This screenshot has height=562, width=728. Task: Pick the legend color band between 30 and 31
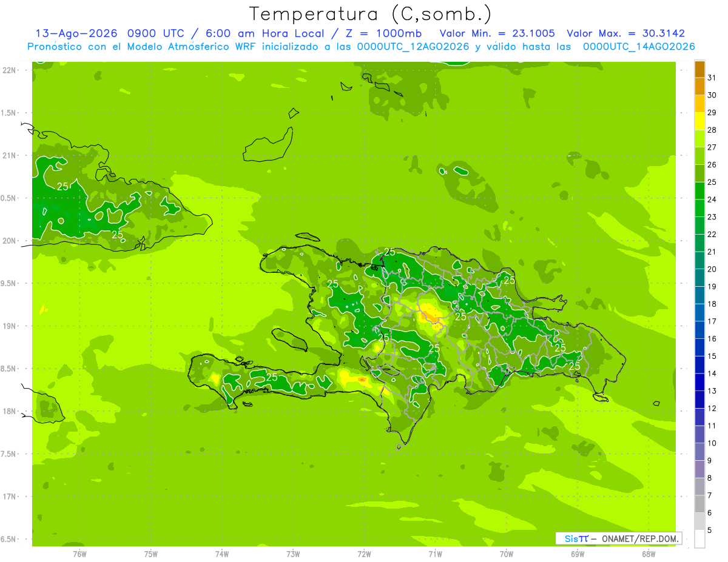(699, 87)
